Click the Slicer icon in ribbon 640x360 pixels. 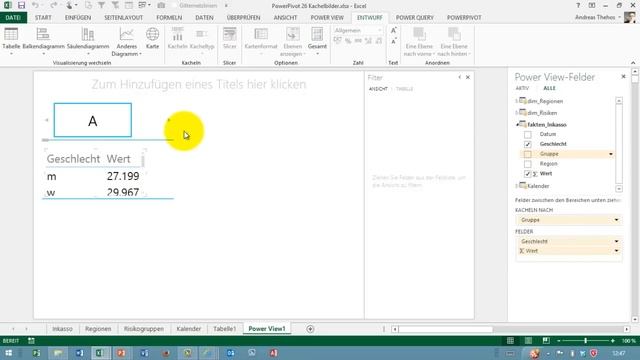point(230,35)
